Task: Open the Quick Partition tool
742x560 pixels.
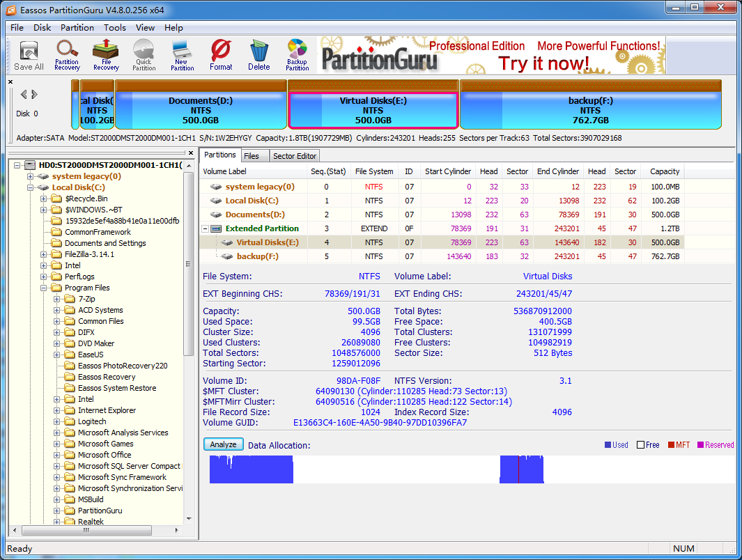Action: pos(144,56)
